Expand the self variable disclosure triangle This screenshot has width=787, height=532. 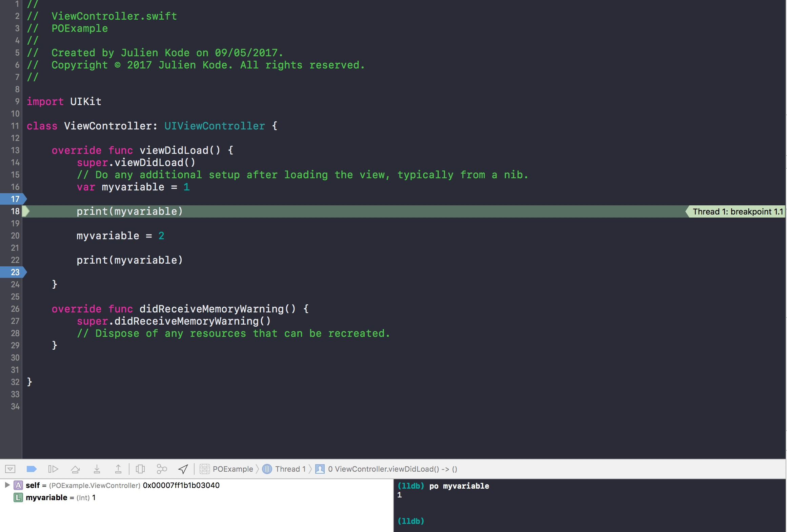click(x=7, y=485)
